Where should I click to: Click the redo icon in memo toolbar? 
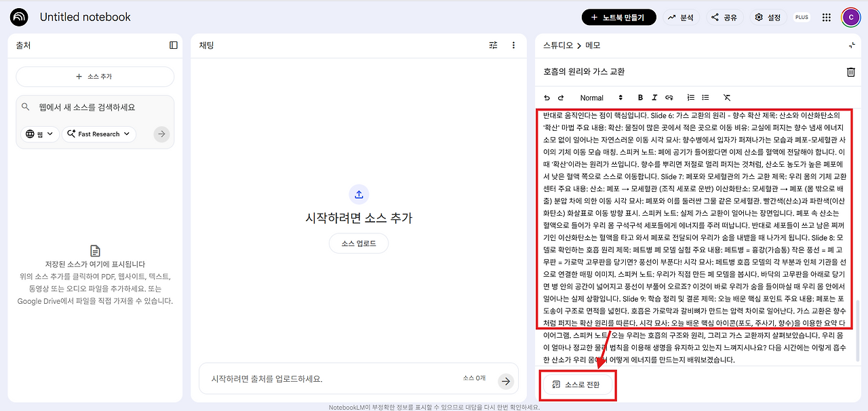click(x=561, y=98)
